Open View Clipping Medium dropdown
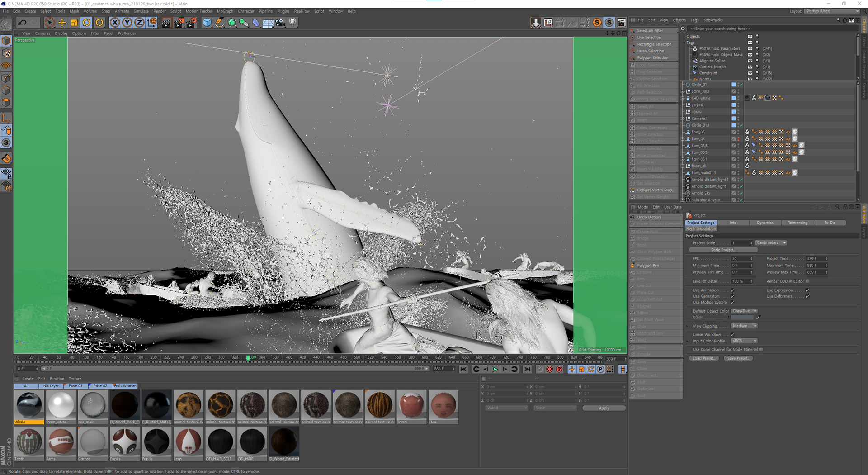The width and height of the screenshot is (868, 475). [744, 326]
